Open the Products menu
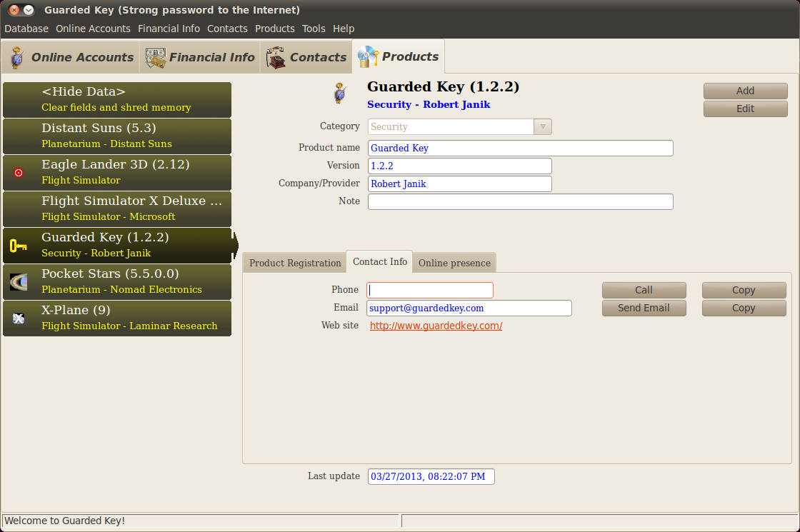Screen dimensions: 800x532 coord(274,29)
